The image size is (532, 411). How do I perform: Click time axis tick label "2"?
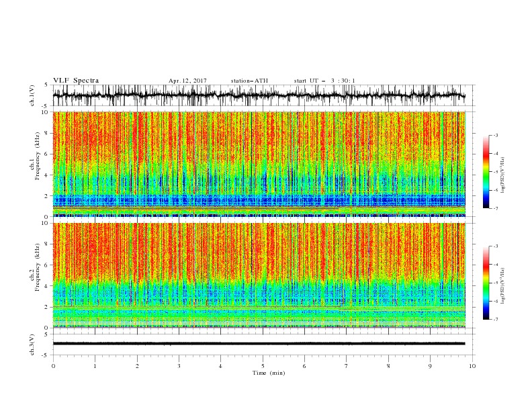[137, 366]
